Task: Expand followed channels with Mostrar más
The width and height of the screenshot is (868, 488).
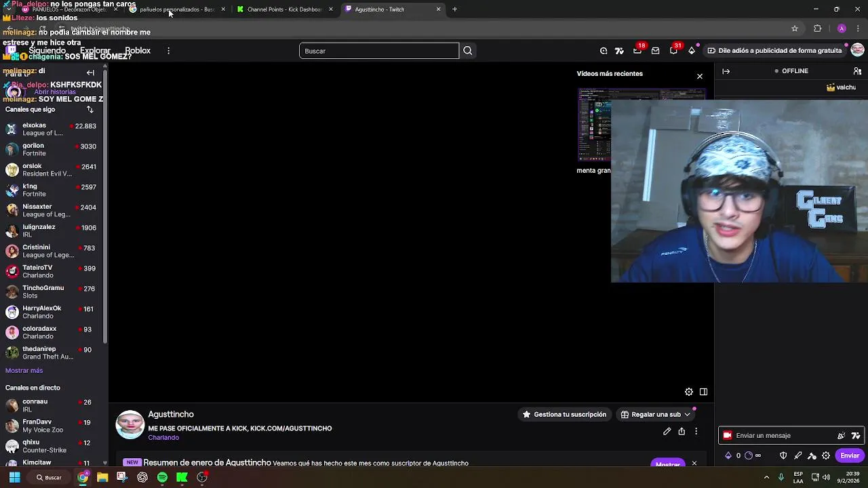Action: tap(24, 371)
